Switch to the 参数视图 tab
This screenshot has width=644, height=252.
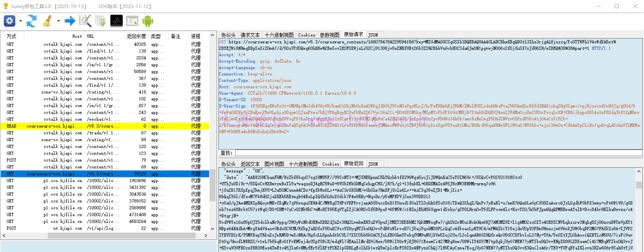click(329, 35)
